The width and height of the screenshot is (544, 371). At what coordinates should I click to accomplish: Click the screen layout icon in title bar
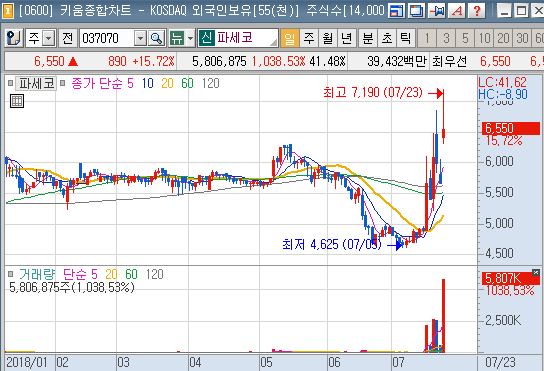[396, 11]
